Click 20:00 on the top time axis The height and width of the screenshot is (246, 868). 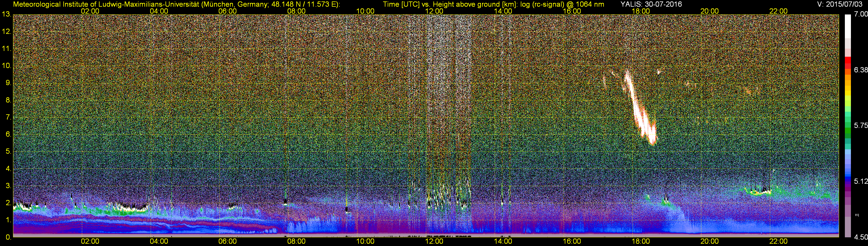710,11
